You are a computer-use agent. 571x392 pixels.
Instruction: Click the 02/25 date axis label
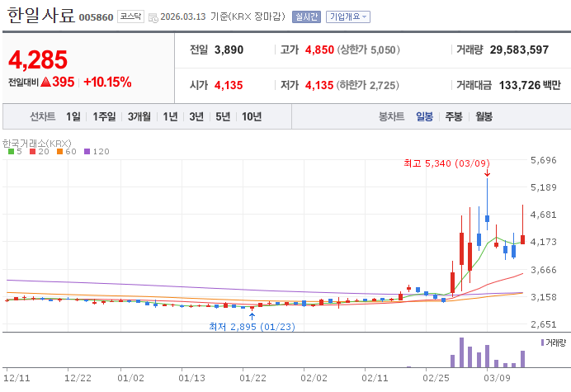(436, 378)
